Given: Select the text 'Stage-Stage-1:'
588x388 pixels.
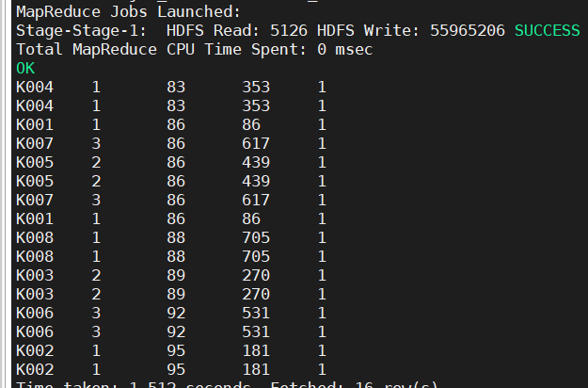Looking at the screenshot, I should (x=81, y=31).
